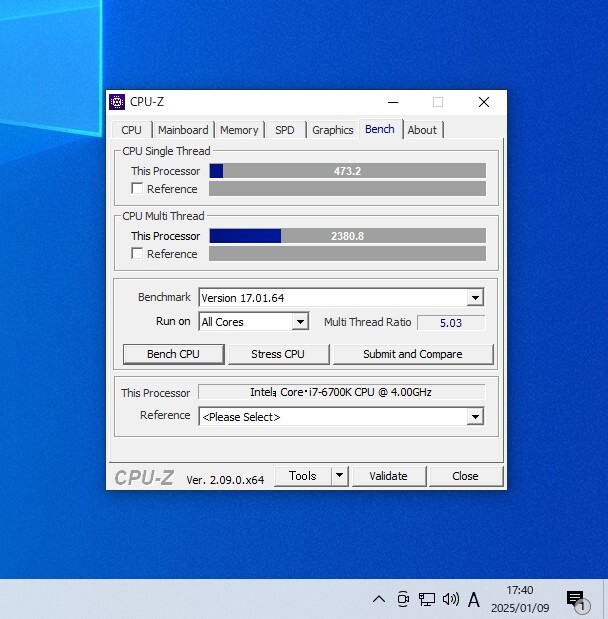Open the Run on All Cores dropdown
Screen dimensions: 608x619
300,322
